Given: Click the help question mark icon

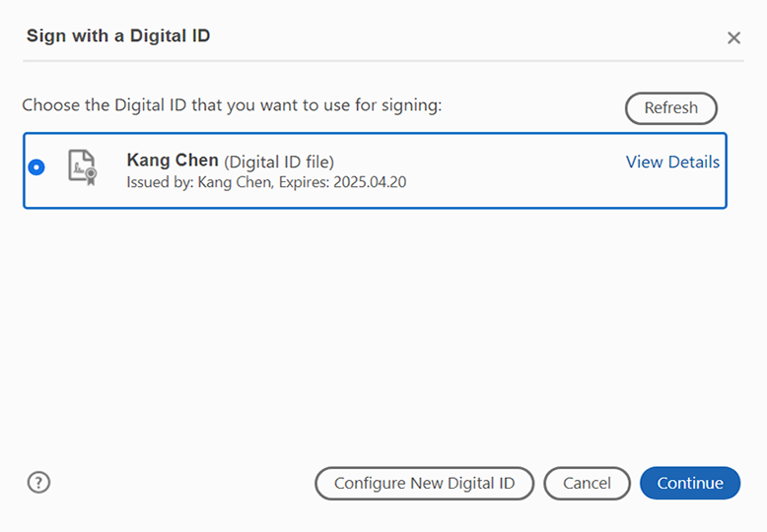Looking at the screenshot, I should tap(38, 483).
